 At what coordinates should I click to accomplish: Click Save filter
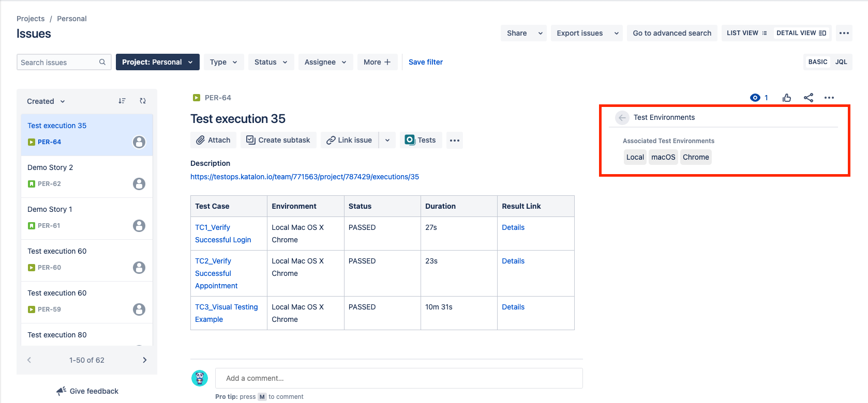(x=426, y=62)
